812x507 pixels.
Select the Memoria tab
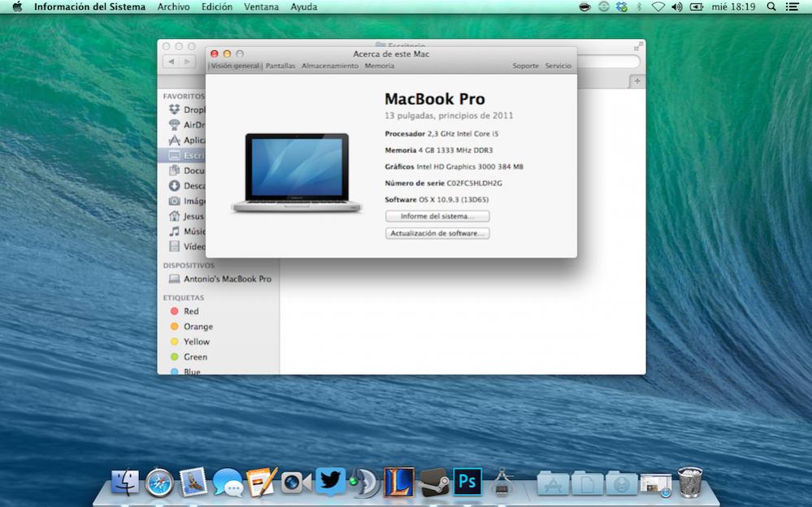[x=380, y=66]
